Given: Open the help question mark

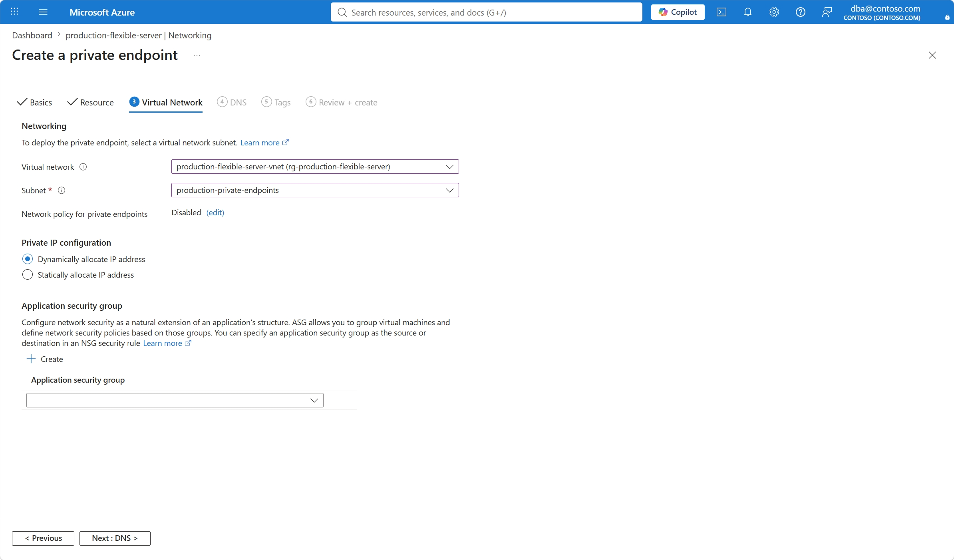Looking at the screenshot, I should pyautogui.click(x=801, y=12).
